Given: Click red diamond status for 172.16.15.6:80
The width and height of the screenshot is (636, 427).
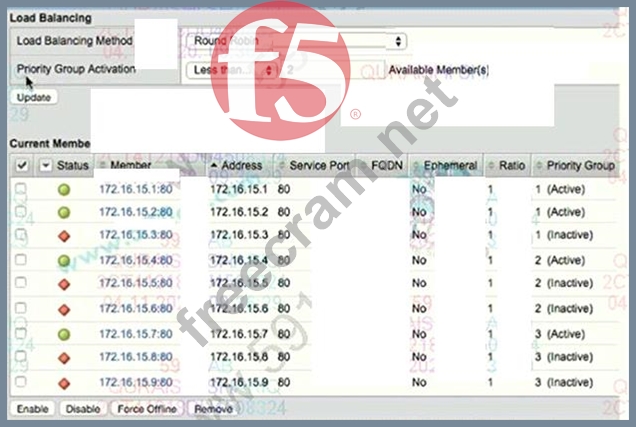Looking at the screenshot, I should (64, 309).
